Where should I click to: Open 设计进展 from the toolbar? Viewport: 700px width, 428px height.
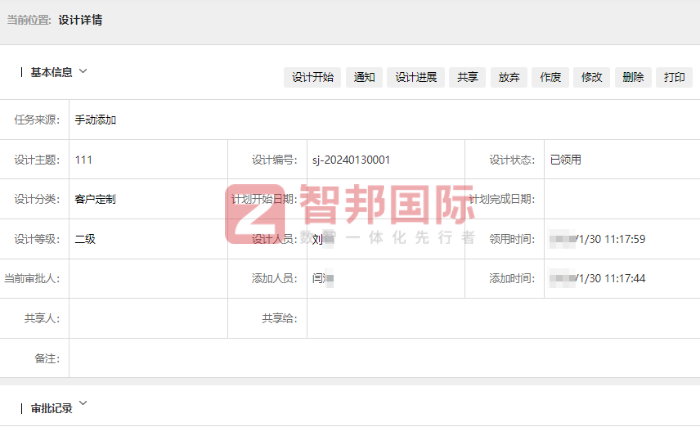point(416,77)
